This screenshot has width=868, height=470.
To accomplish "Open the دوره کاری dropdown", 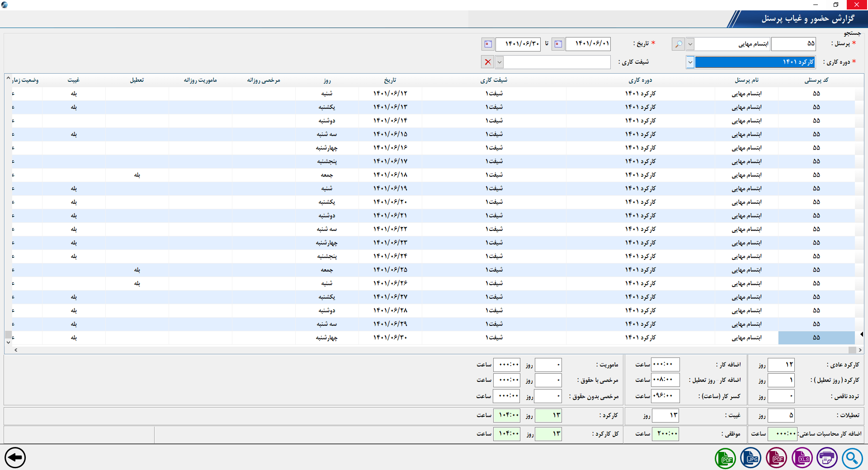I will click(690, 62).
